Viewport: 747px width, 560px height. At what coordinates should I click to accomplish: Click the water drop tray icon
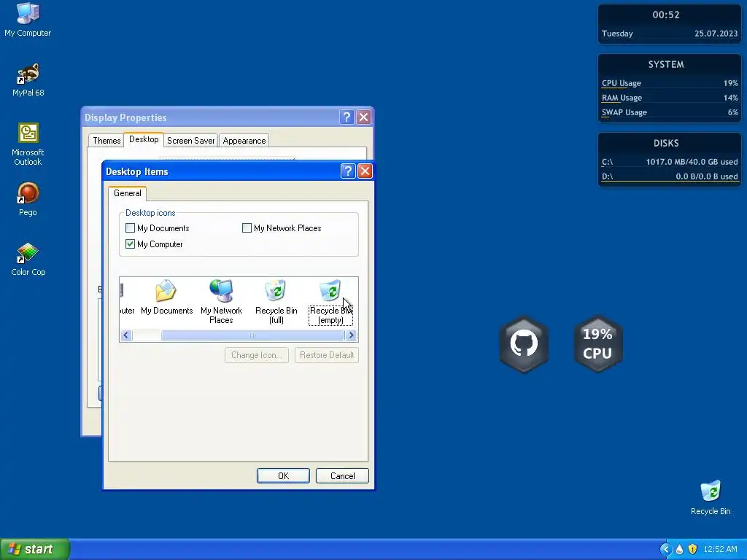click(679, 549)
